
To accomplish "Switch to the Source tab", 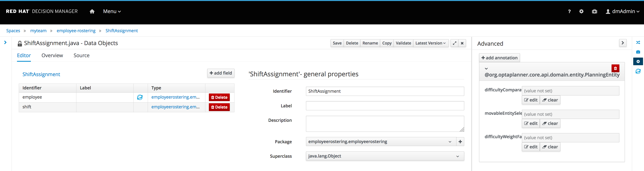I will coord(81,55).
